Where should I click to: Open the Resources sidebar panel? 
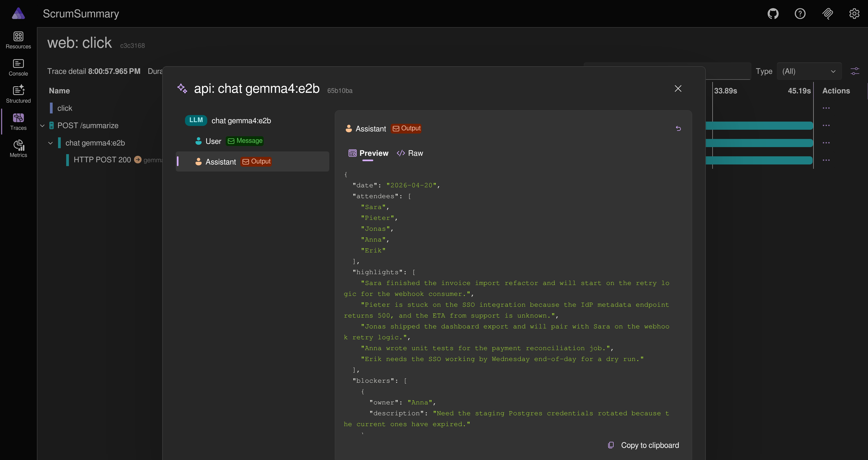pyautogui.click(x=18, y=40)
